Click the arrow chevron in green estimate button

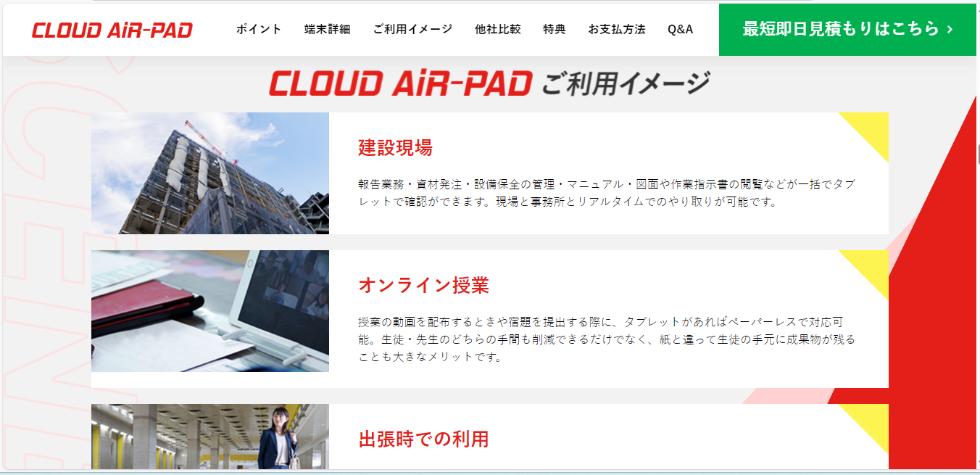[x=950, y=30]
